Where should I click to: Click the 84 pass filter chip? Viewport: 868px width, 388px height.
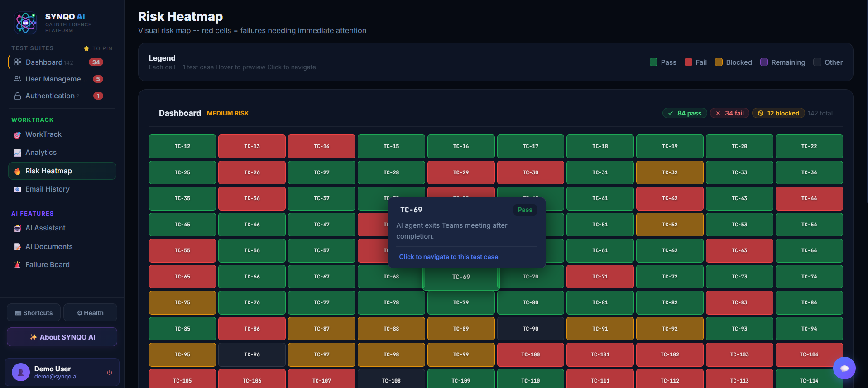(685, 113)
